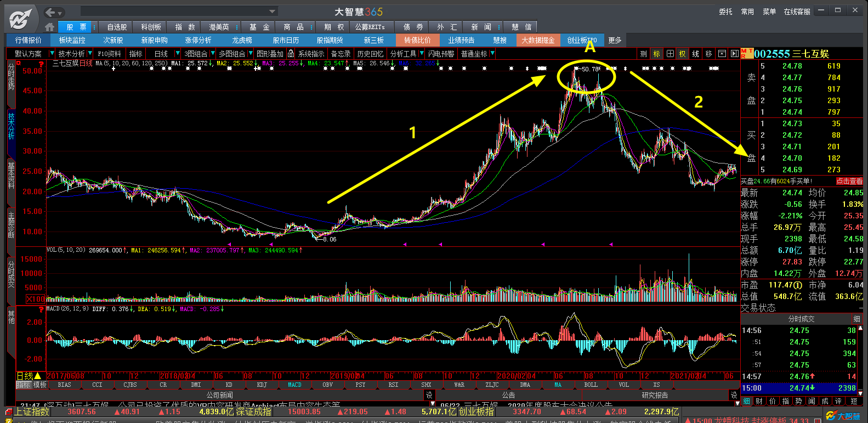This screenshot has width=868, height=423.
Task: Click the 委托 link
Action: 725,12
